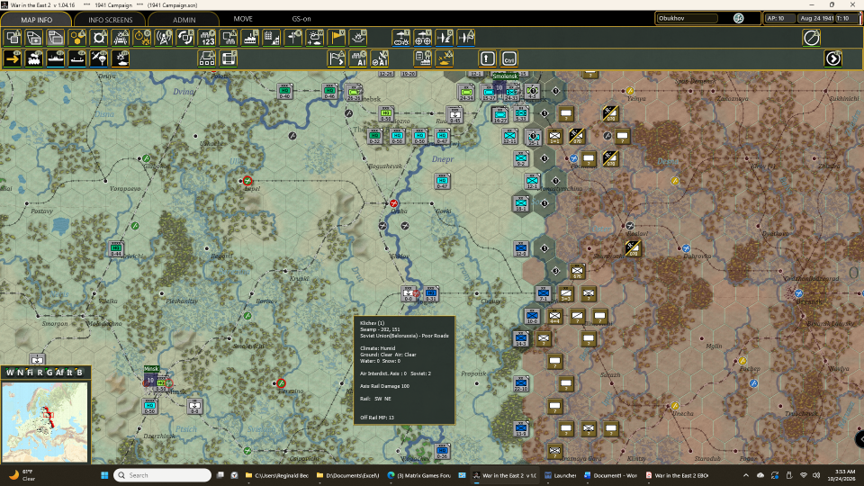Select the yellow arrow Move mode icon
Screen dimensions: 864x486
pyautogui.click(x=13, y=58)
